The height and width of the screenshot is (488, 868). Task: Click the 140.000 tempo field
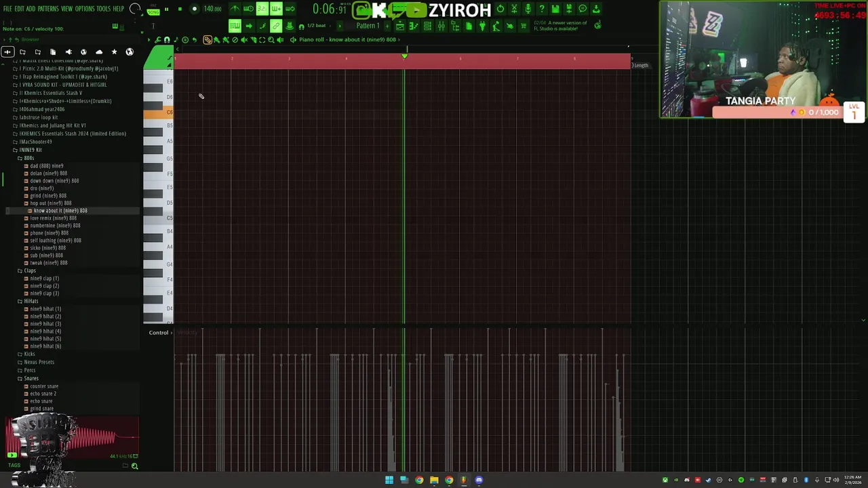(x=213, y=9)
